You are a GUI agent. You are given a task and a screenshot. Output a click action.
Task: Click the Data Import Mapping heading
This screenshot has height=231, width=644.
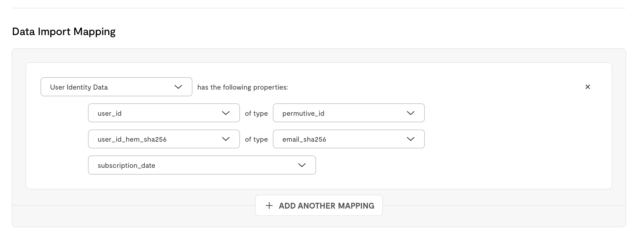(x=64, y=32)
